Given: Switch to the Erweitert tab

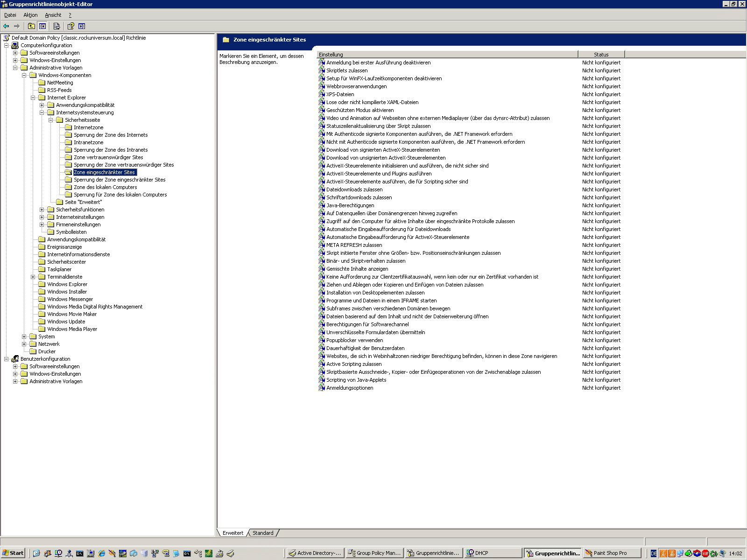Looking at the screenshot, I should [233, 533].
